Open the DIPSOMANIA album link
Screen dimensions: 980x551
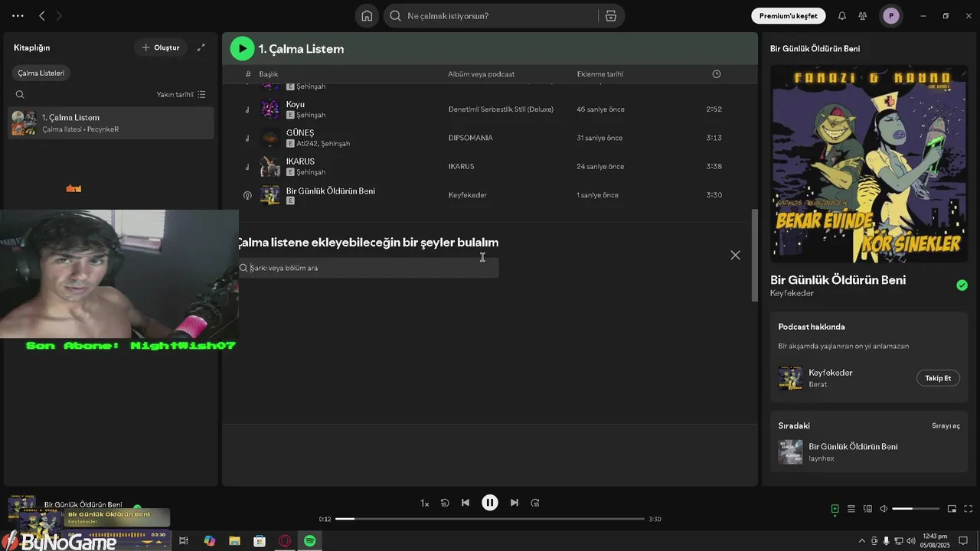pyautogui.click(x=470, y=138)
